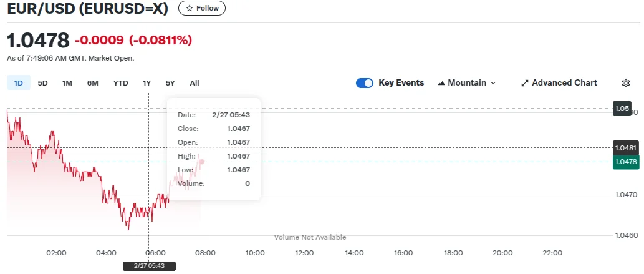Screen dimensions: 644x274
Task: Switch chart to YTD range
Action: click(120, 83)
